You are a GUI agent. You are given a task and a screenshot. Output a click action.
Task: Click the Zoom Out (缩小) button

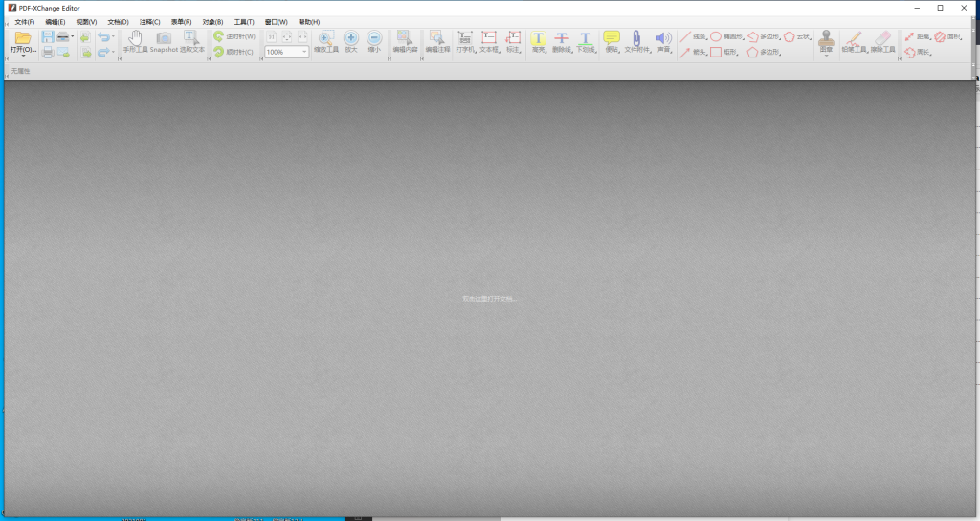click(374, 42)
